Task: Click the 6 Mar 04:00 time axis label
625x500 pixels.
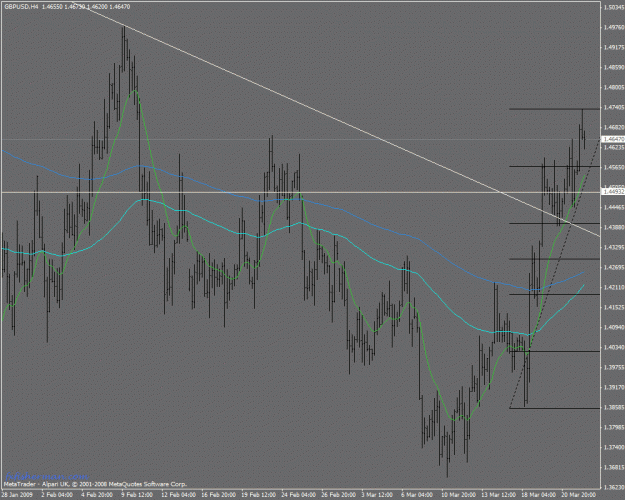Action: [x=417, y=495]
